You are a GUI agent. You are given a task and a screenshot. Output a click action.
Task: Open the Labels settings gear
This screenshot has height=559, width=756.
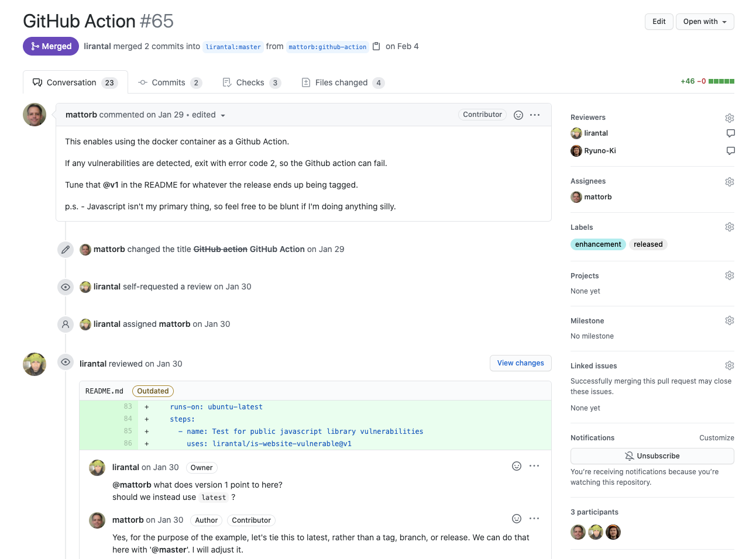(730, 227)
